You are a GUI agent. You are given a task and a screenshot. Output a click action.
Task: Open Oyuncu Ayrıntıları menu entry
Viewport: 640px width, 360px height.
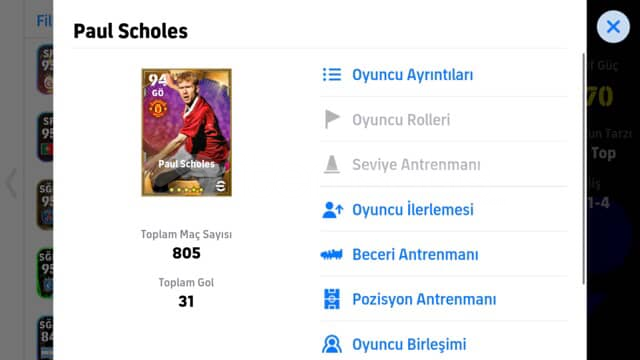click(444, 75)
